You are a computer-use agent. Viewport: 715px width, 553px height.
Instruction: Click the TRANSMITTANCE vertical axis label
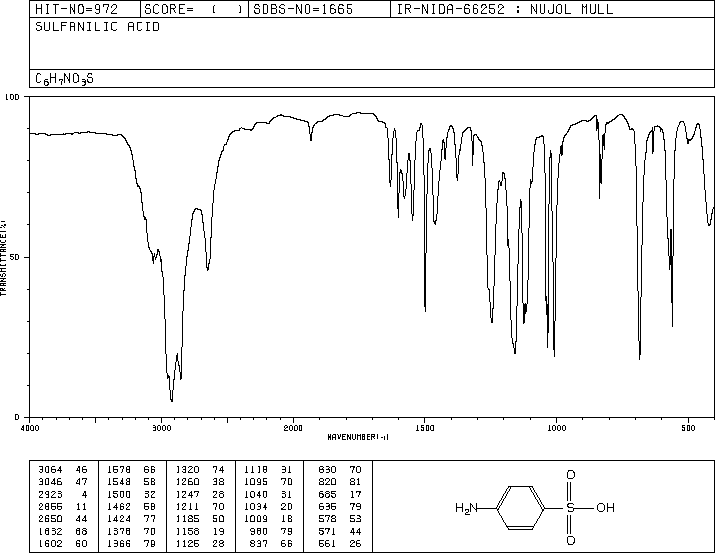3,258
